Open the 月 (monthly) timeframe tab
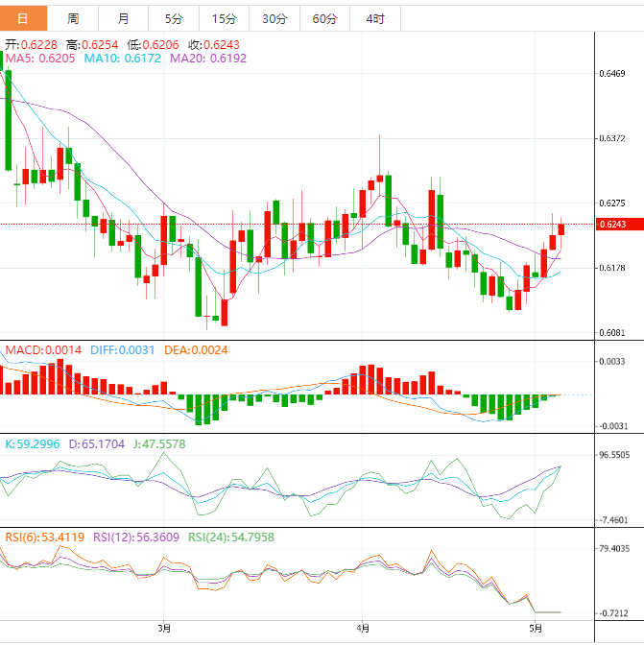 [x=124, y=18]
